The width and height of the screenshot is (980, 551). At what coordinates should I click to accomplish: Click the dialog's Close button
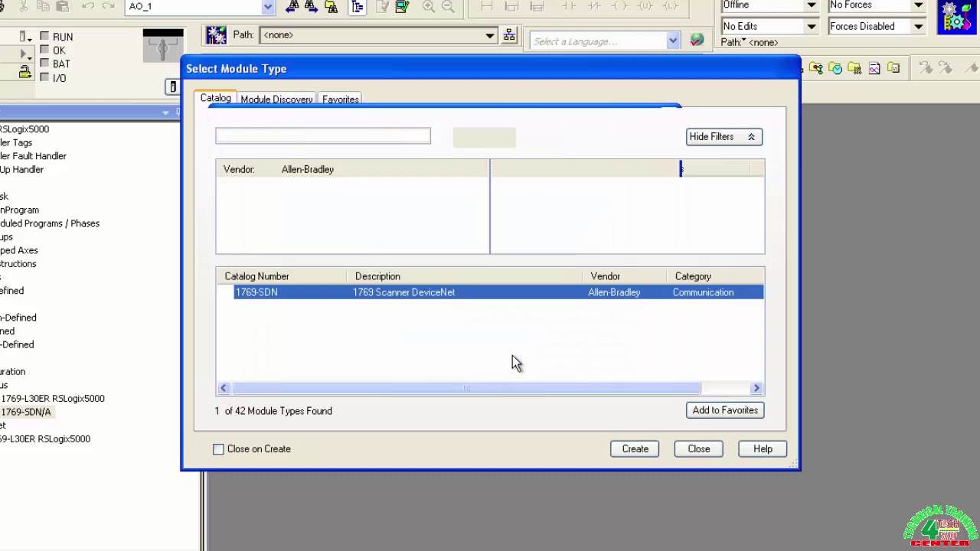698,449
